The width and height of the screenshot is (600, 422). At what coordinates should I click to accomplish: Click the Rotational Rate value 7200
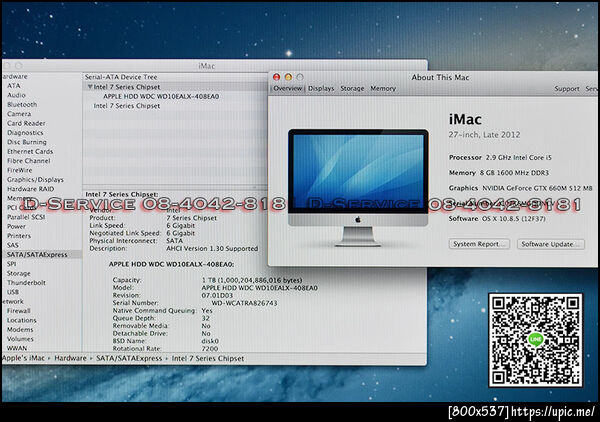tap(210, 349)
